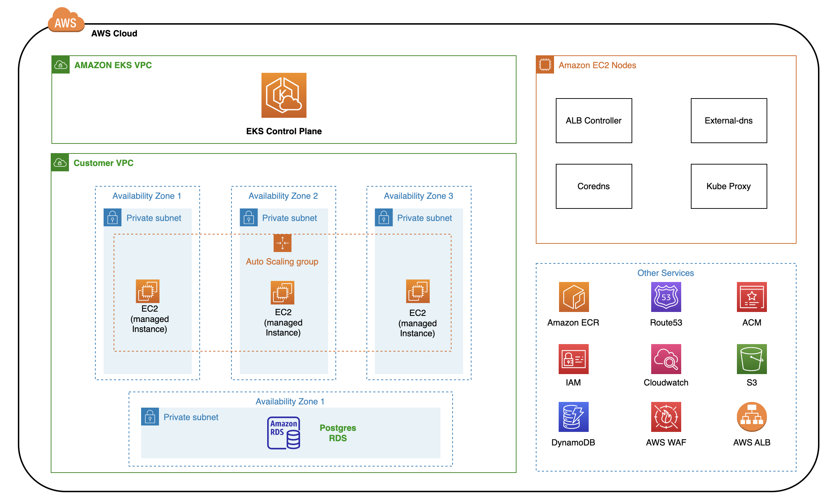Click the Auto Scaling group icon

[x=282, y=243]
